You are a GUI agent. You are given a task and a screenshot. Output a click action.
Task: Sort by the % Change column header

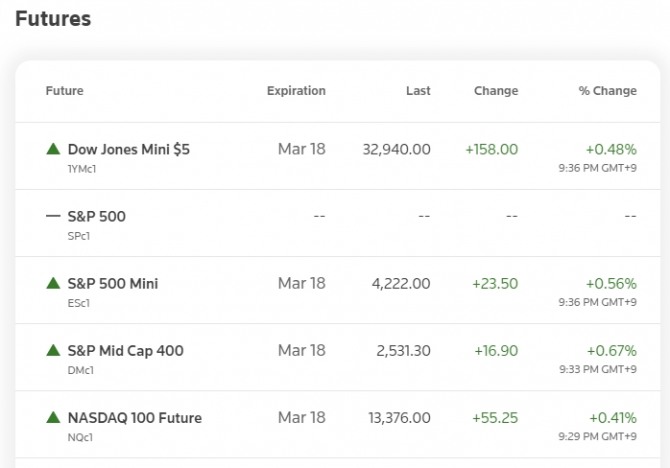pyautogui.click(x=607, y=91)
